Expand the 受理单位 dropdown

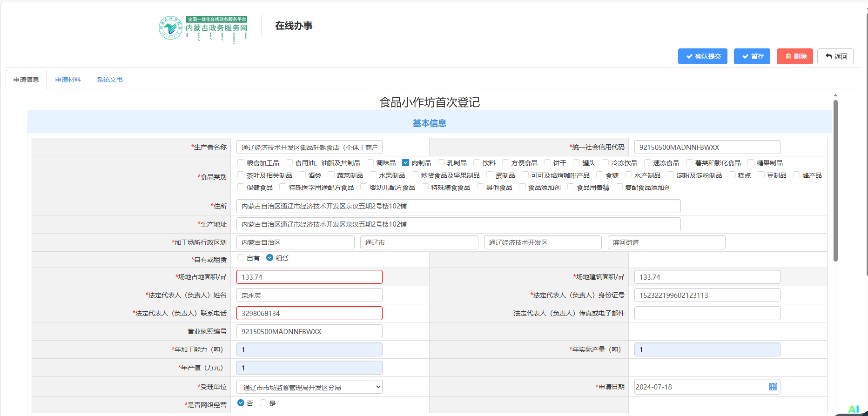click(x=309, y=387)
